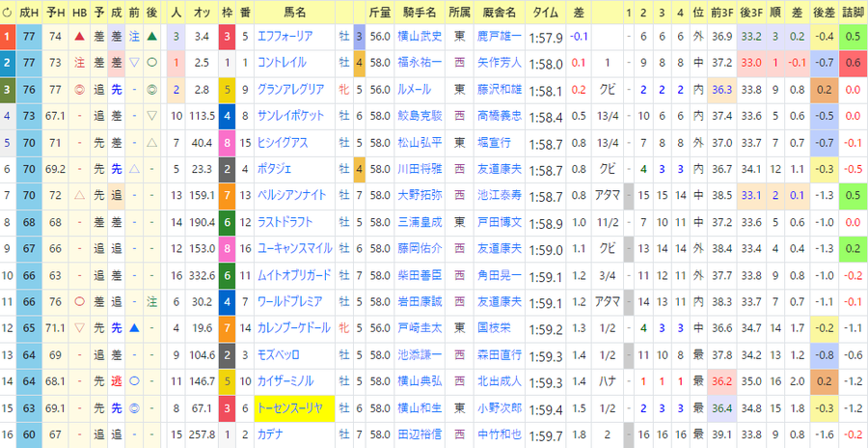Open horse コントレイル
This screenshot has height=448, width=868.
(282, 63)
